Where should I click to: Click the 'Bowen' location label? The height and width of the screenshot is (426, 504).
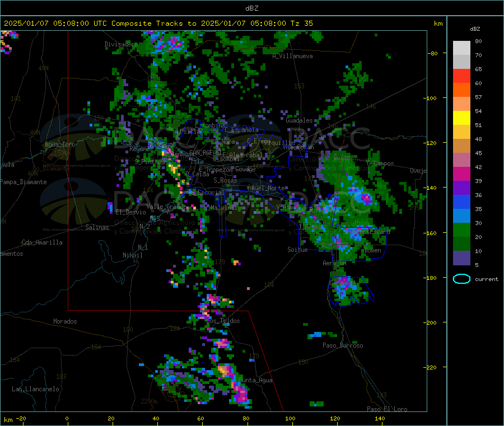point(372,250)
